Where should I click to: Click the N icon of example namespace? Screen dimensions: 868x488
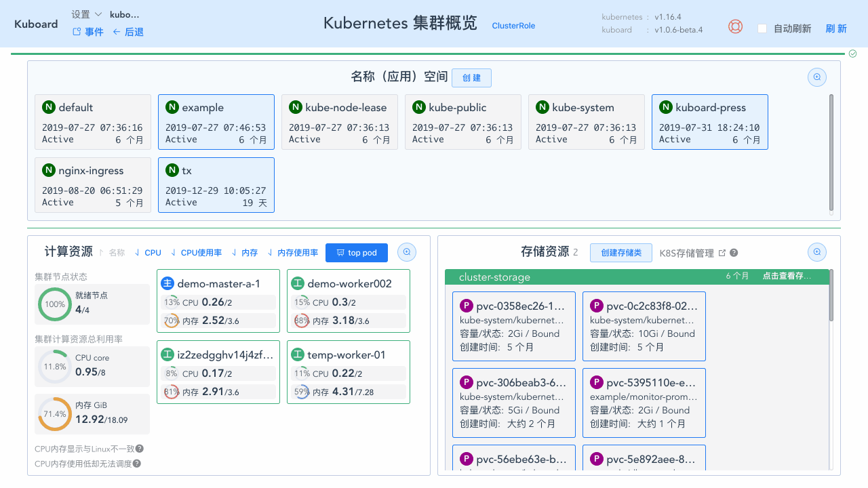pyautogui.click(x=172, y=107)
